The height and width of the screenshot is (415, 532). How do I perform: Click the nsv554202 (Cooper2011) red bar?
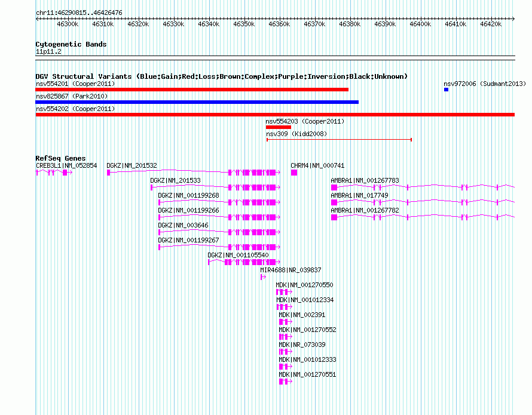[275, 115]
